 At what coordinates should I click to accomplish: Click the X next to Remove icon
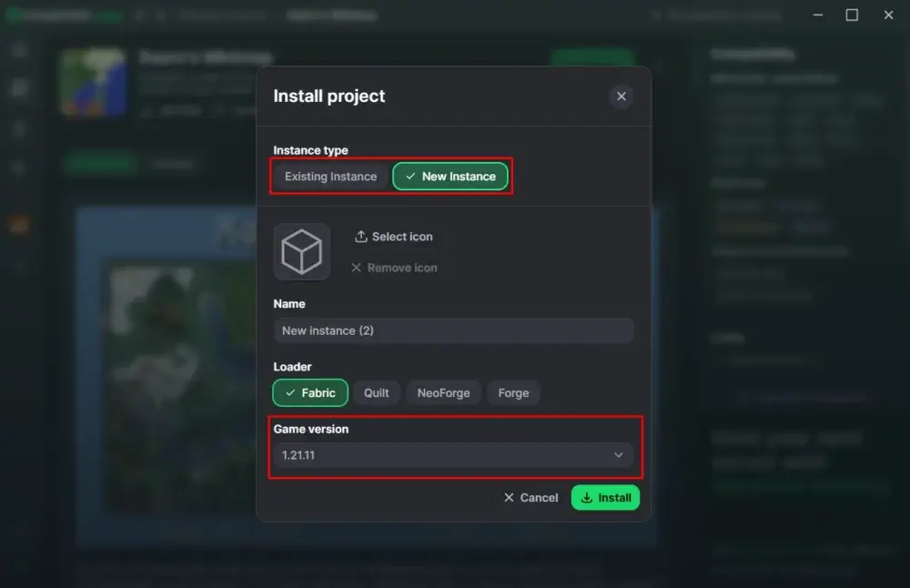tap(355, 267)
